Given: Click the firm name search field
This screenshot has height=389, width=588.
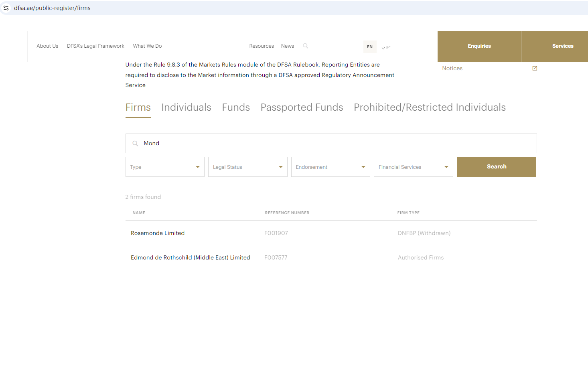Looking at the screenshot, I should 337,144.
